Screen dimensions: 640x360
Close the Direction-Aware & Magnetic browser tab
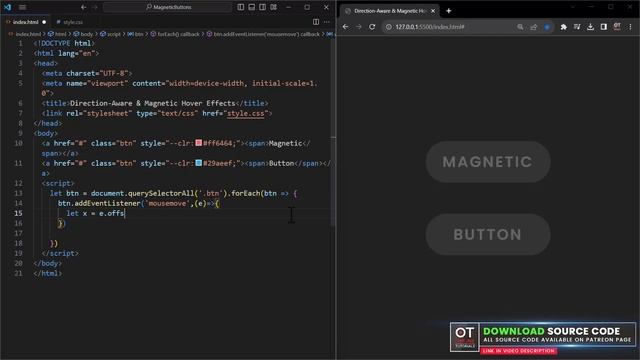(433, 11)
